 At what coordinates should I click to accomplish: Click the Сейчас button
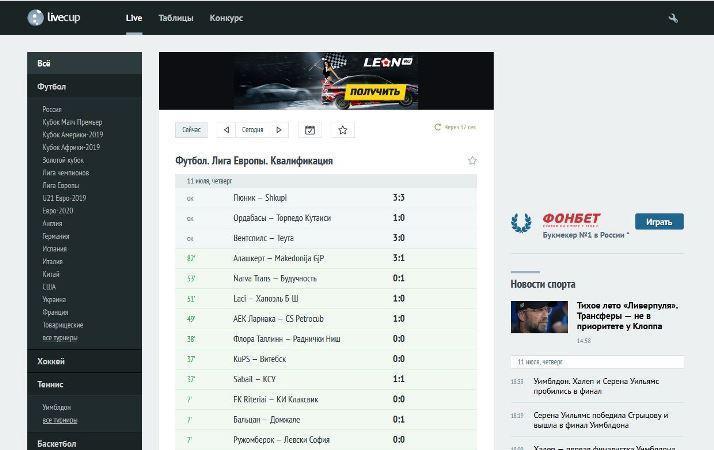point(190,130)
